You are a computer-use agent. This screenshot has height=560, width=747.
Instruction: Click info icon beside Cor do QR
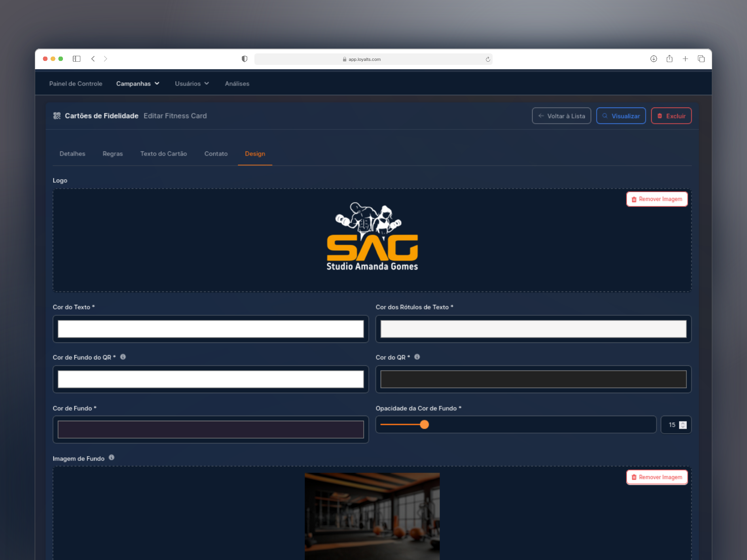click(x=417, y=357)
